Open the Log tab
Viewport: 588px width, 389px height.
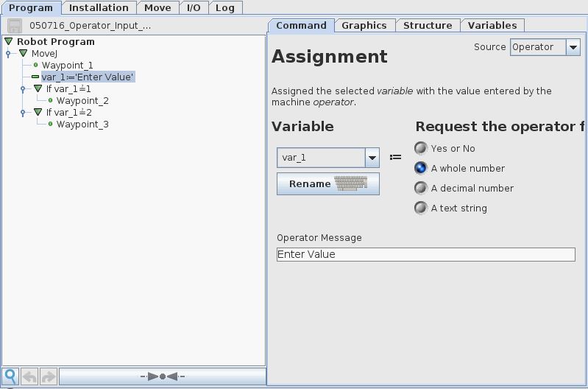pyautogui.click(x=225, y=8)
